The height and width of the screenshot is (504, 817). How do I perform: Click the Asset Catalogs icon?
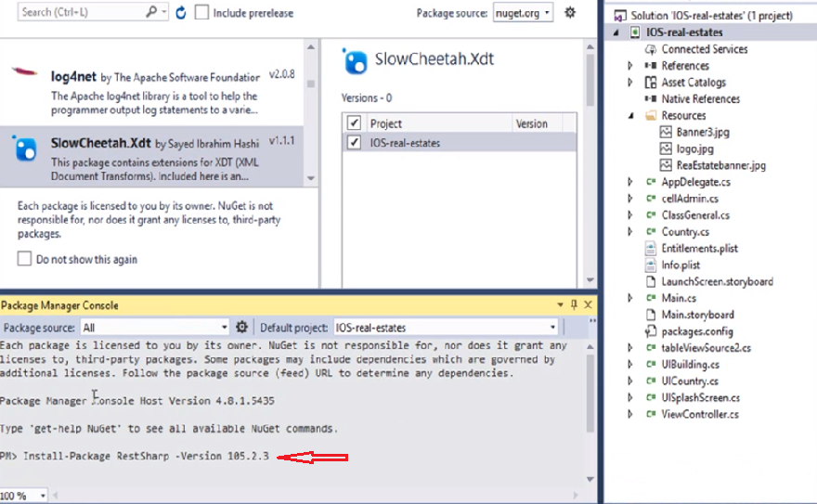[x=650, y=83]
